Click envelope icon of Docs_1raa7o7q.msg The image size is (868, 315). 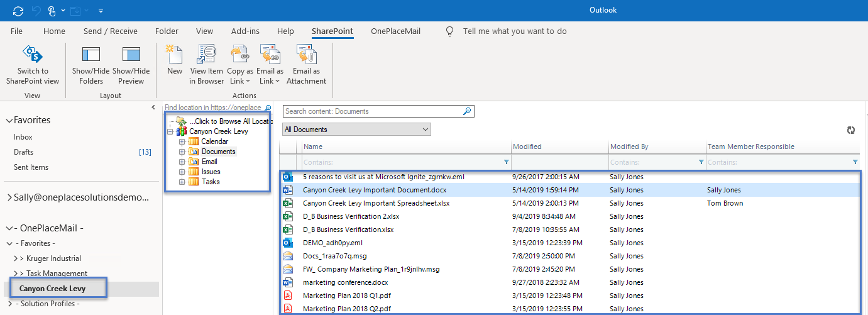[287, 256]
